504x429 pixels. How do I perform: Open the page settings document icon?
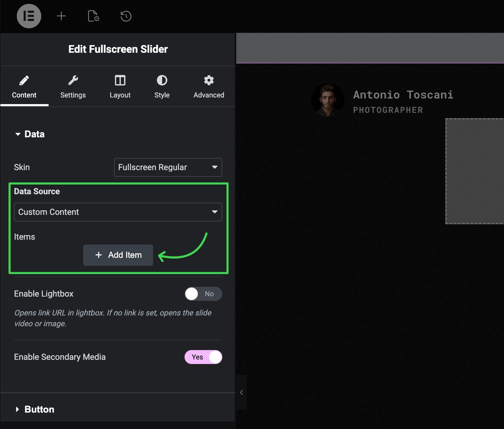pos(93,16)
